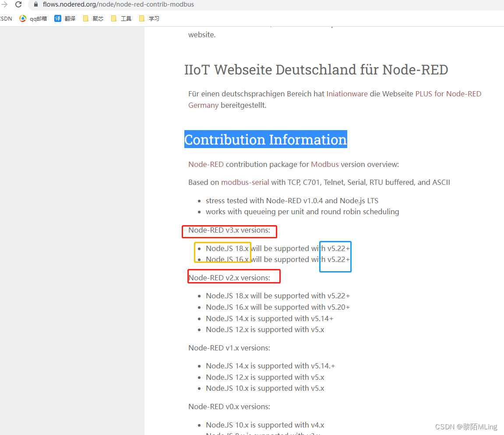Open the 翻译 translate bookmark
This screenshot has width=504, height=435.
(x=65, y=18)
